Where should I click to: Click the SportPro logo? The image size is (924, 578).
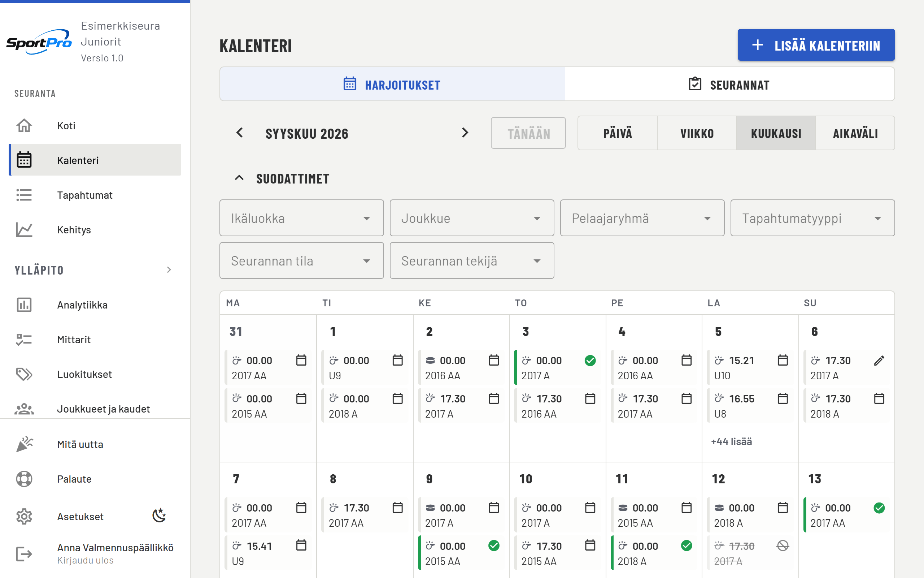(x=39, y=42)
